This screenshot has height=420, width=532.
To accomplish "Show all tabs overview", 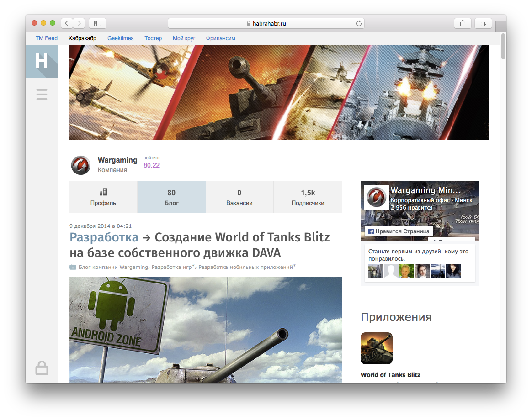I will (x=484, y=23).
